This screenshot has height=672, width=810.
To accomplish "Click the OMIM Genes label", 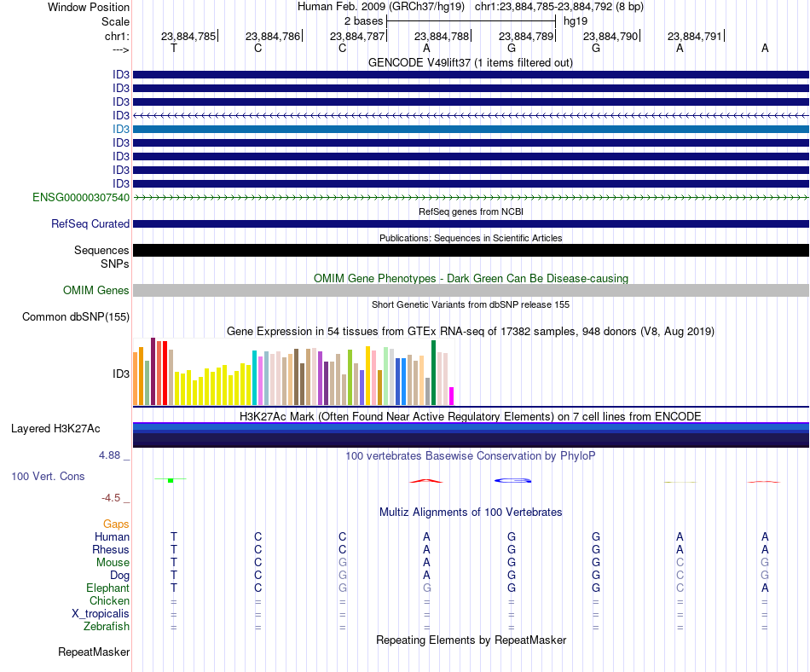I will (95, 290).
